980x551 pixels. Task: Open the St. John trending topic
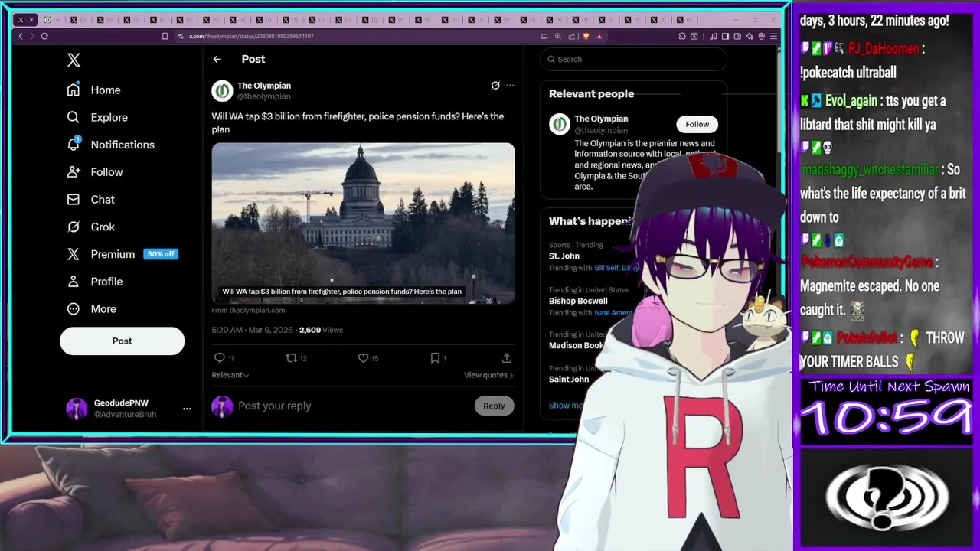pos(564,256)
